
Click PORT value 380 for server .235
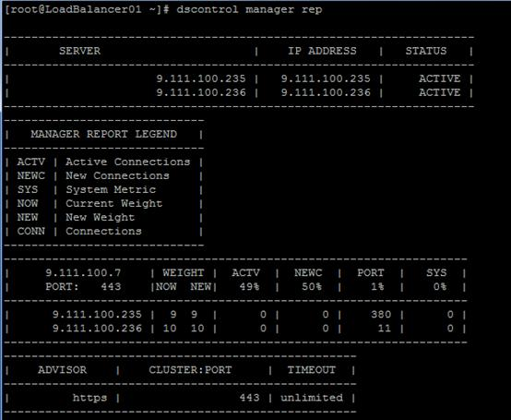(381, 315)
